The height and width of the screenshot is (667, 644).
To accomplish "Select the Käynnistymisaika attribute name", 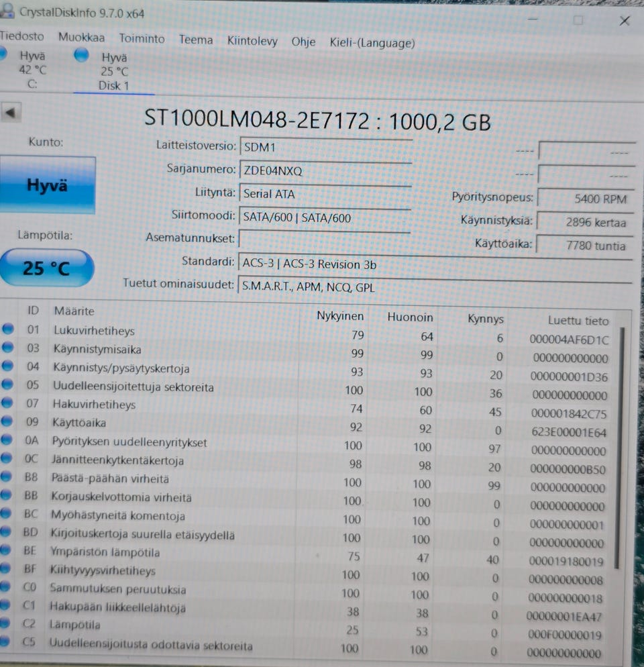I will tap(97, 349).
